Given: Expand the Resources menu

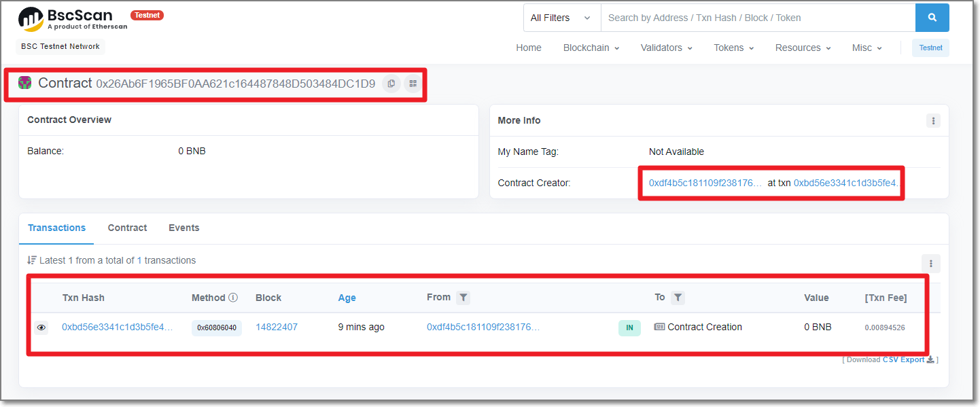Looking at the screenshot, I should 803,48.
